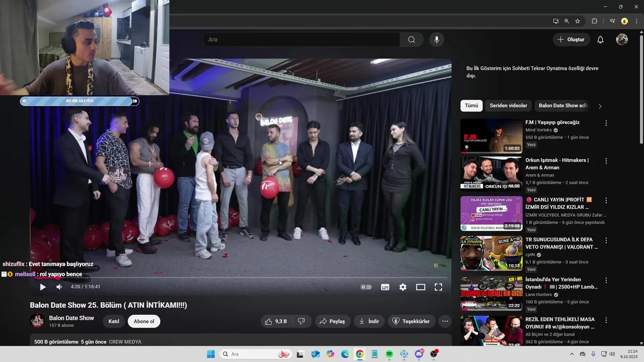Open the Chrome three-dot menu
The height and width of the screenshot is (362, 644).
point(636,21)
